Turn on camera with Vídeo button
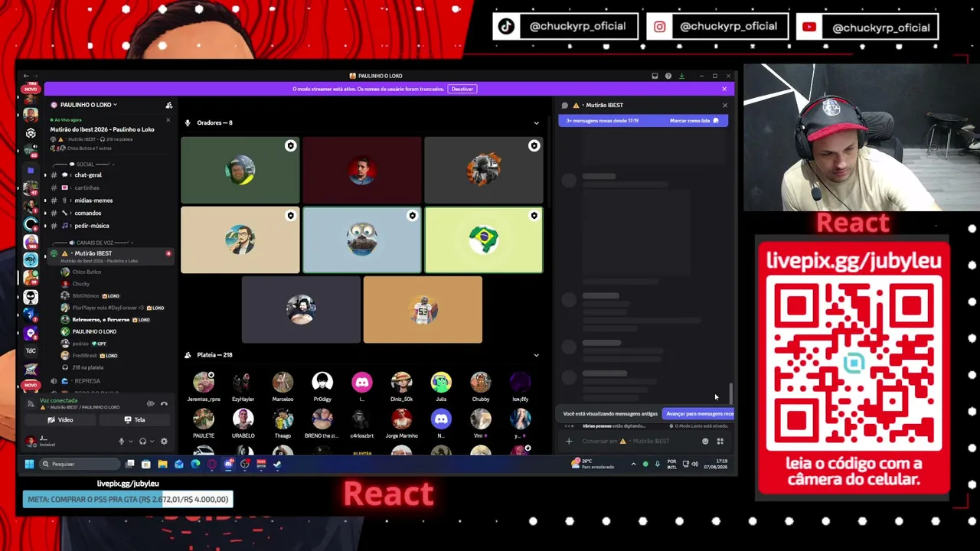Viewport: 980px width, 551px height. pyautogui.click(x=60, y=419)
